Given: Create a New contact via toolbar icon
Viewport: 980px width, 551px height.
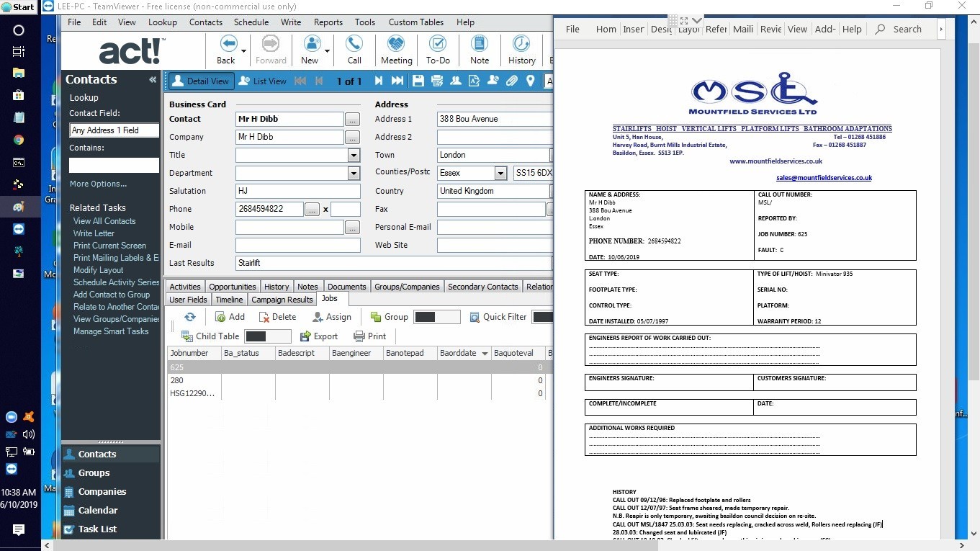Looking at the screenshot, I should pyautogui.click(x=311, y=44).
